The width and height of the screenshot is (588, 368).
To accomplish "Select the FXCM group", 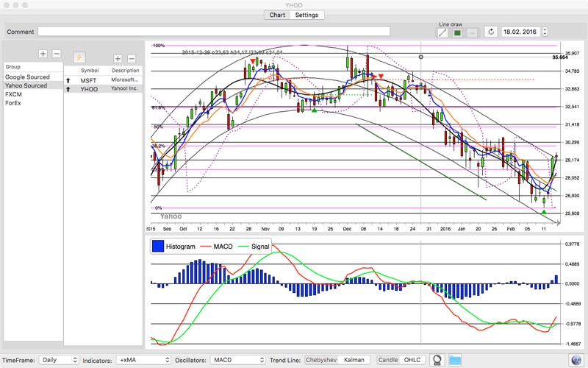I will (14, 94).
